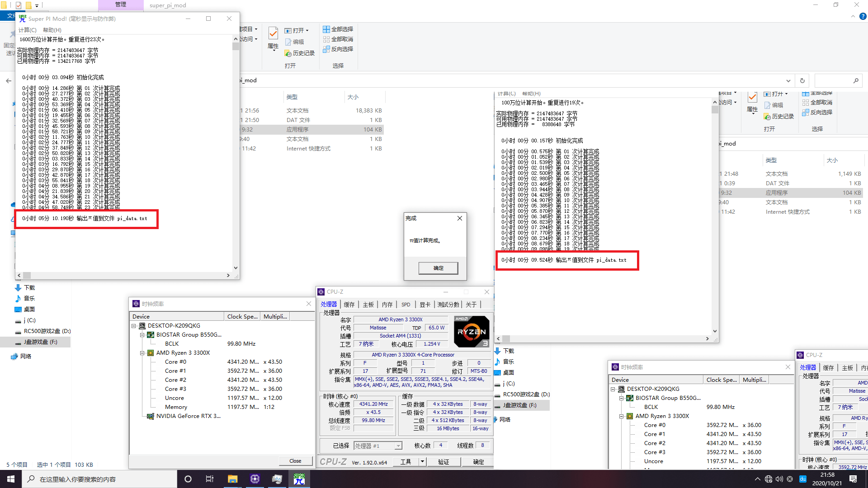868x488 pixels.
Task: Open the notification center icon
Action: tap(853, 479)
